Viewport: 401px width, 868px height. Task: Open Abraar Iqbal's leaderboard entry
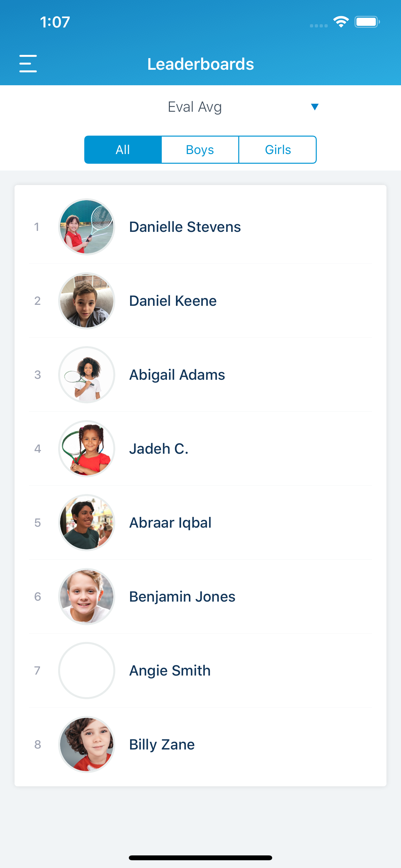(x=200, y=522)
